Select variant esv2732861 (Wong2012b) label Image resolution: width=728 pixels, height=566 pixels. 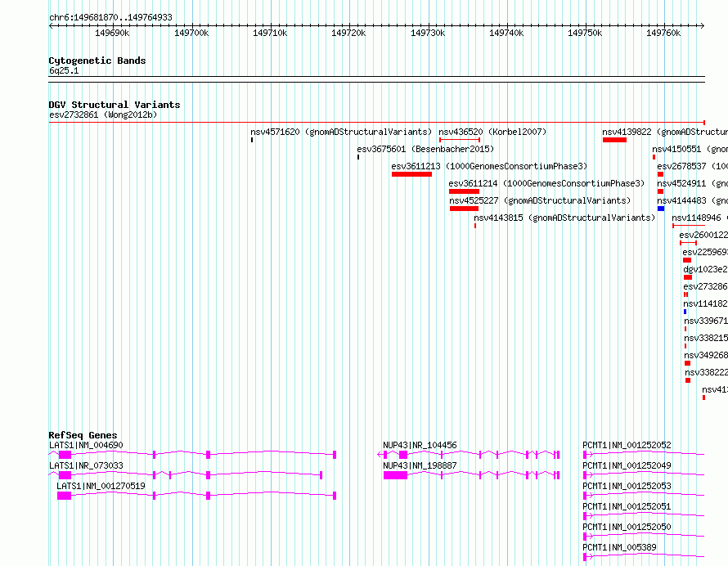click(x=103, y=115)
